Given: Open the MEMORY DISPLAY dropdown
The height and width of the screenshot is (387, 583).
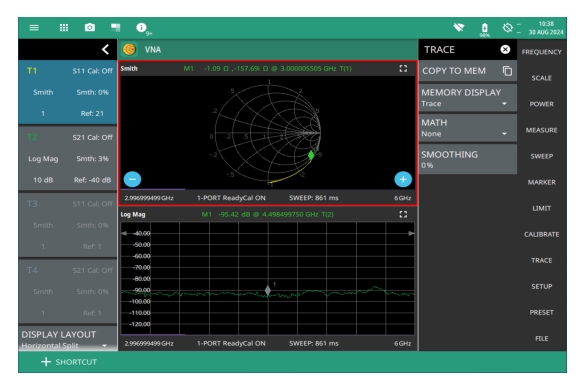Looking at the screenshot, I should click(468, 97).
